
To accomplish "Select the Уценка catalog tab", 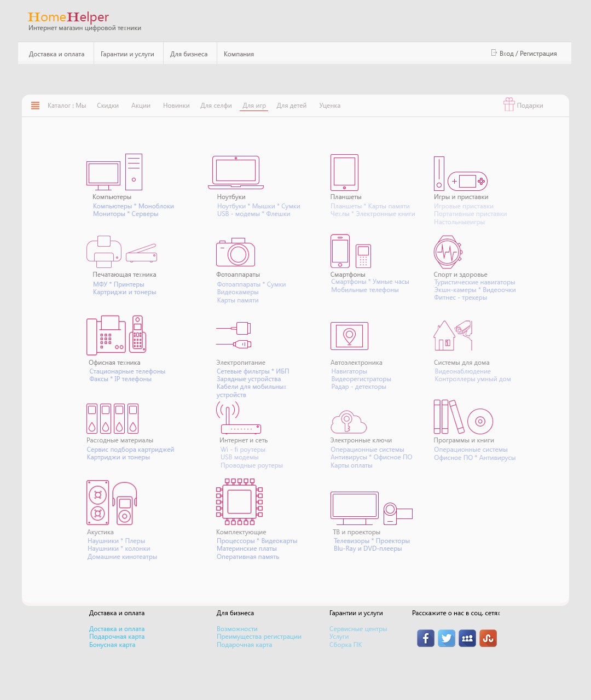I will (x=330, y=106).
